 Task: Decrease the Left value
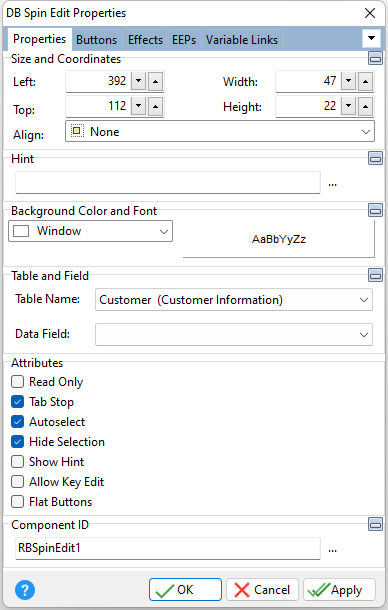(139, 81)
